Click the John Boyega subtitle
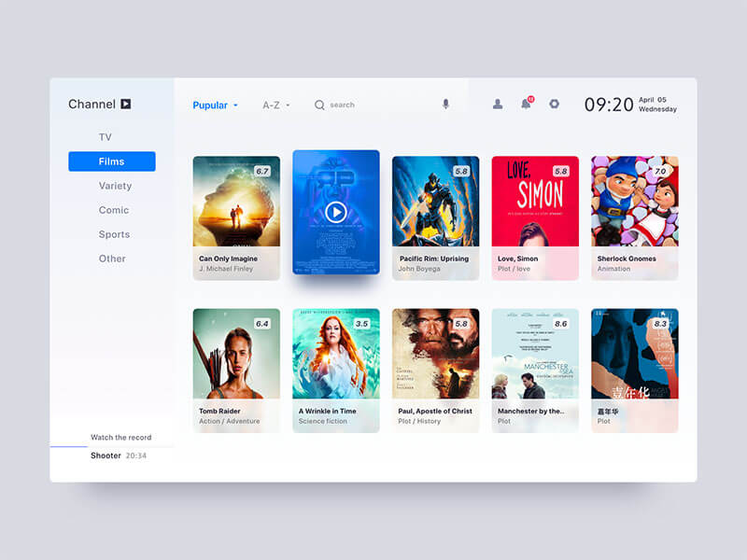This screenshot has height=560, width=747. coord(419,269)
